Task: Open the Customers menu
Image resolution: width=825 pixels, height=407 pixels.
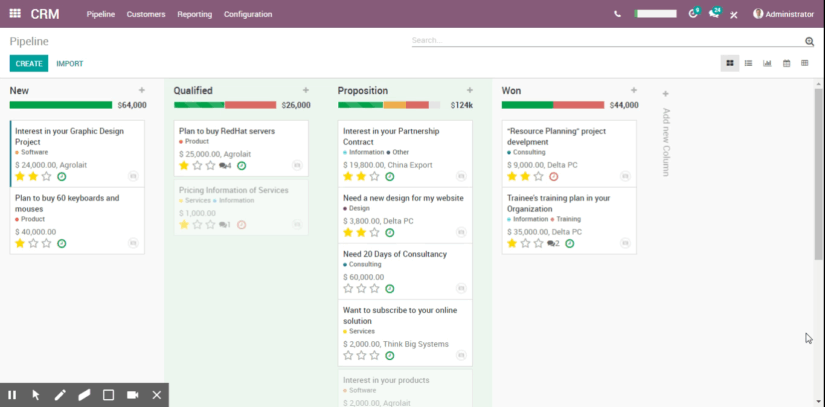Action: point(146,14)
